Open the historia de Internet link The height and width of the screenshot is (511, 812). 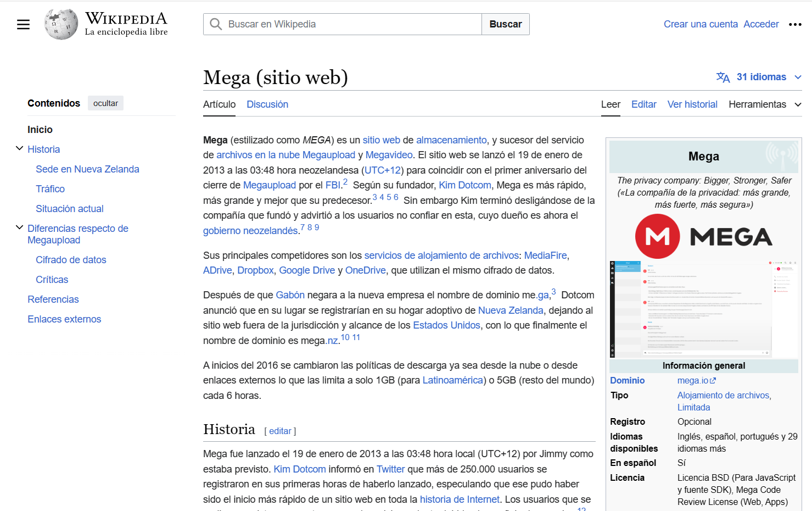pos(460,499)
